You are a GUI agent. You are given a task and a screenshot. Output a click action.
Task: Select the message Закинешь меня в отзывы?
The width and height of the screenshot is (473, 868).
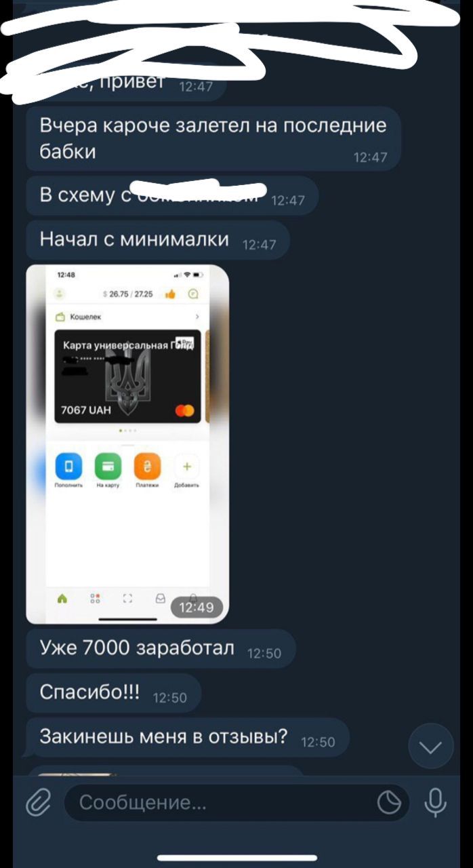[x=188, y=737]
